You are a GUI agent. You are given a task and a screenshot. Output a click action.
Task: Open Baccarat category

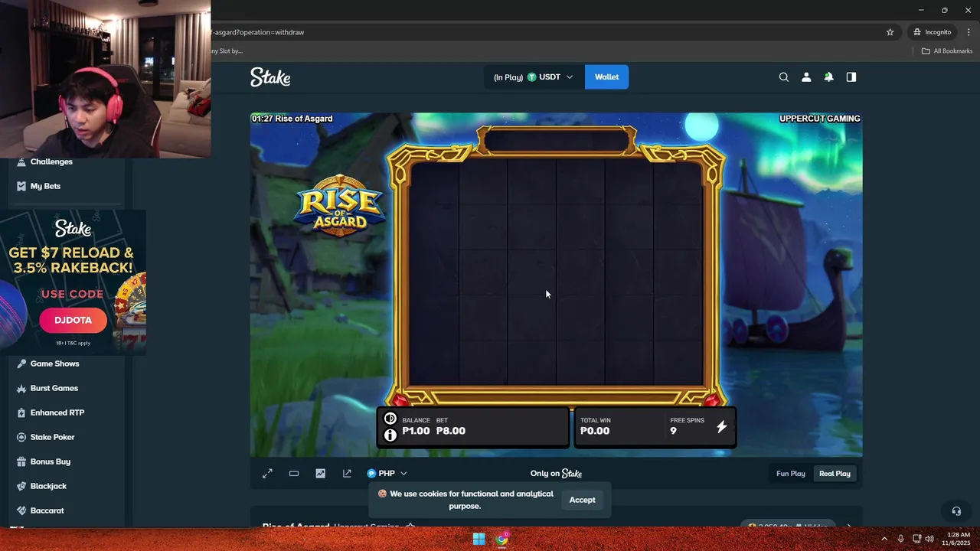(x=47, y=510)
